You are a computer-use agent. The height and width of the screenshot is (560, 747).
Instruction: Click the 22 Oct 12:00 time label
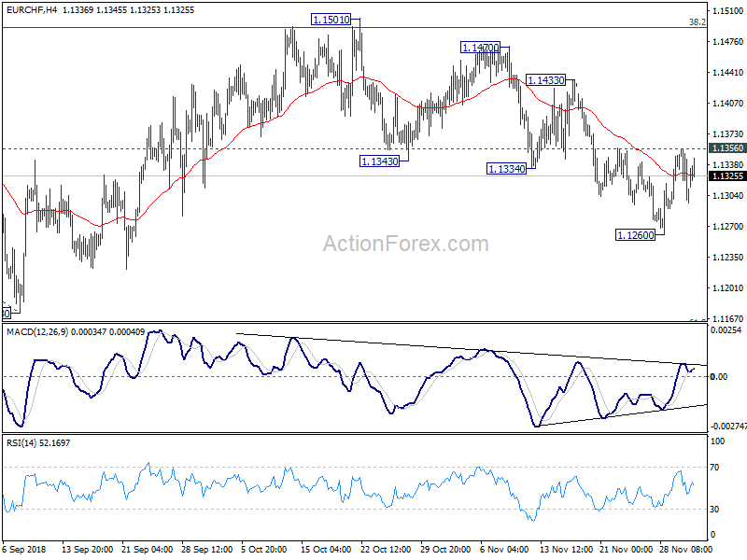386,549
